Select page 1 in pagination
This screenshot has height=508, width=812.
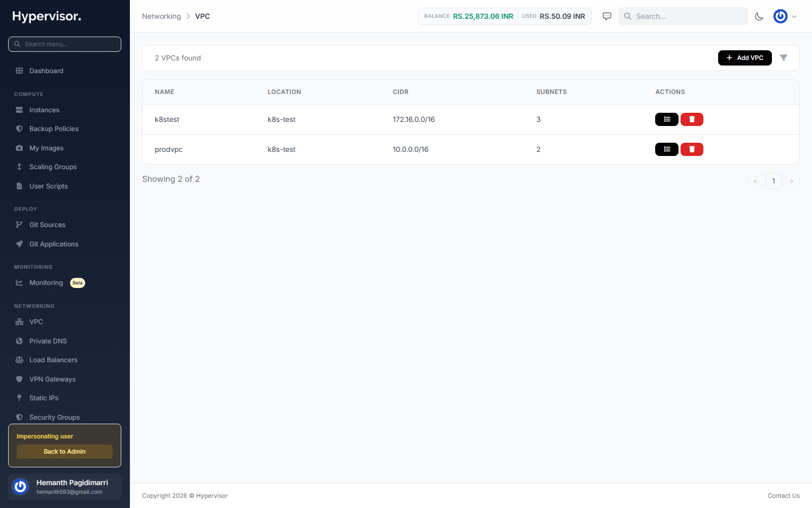[773, 181]
